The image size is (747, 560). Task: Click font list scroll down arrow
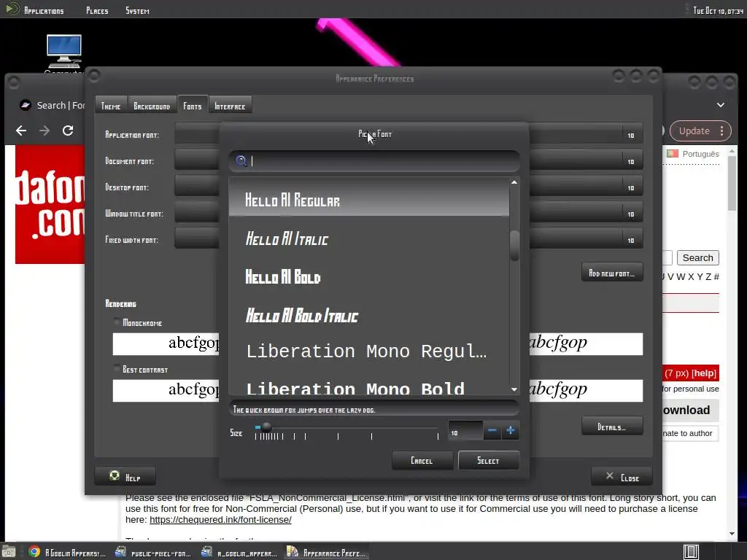(514, 389)
